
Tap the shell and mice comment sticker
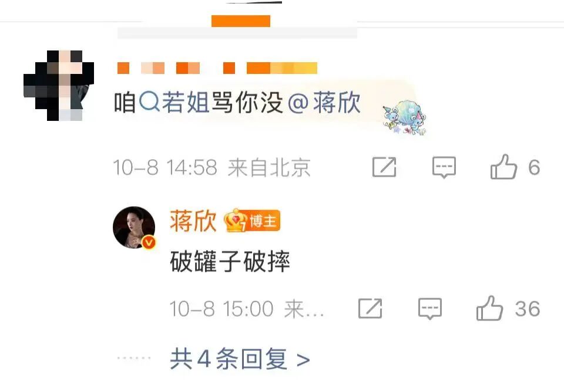pos(405,117)
